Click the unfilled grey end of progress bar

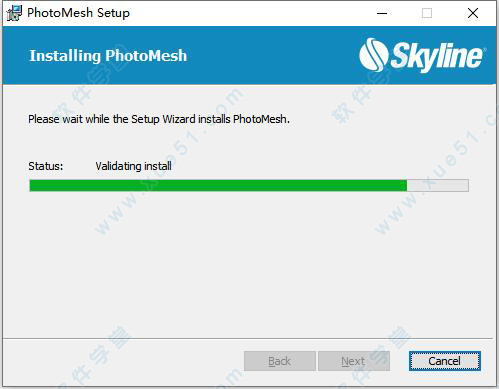point(438,185)
